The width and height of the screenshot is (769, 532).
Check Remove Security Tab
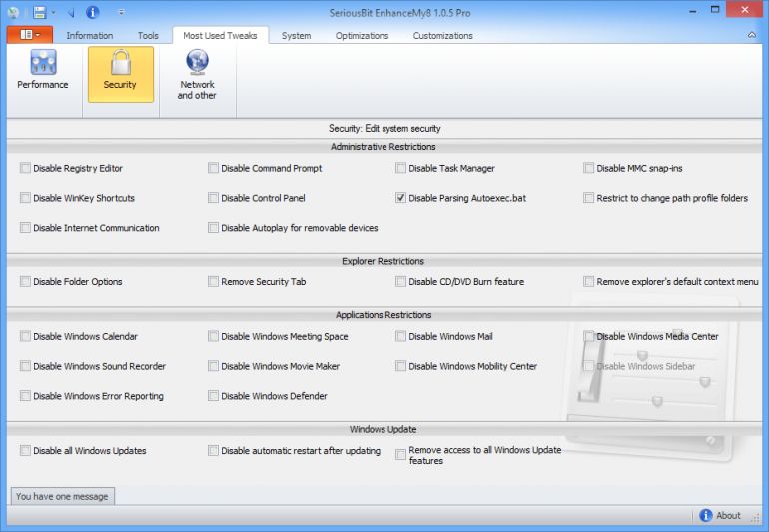click(x=213, y=281)
